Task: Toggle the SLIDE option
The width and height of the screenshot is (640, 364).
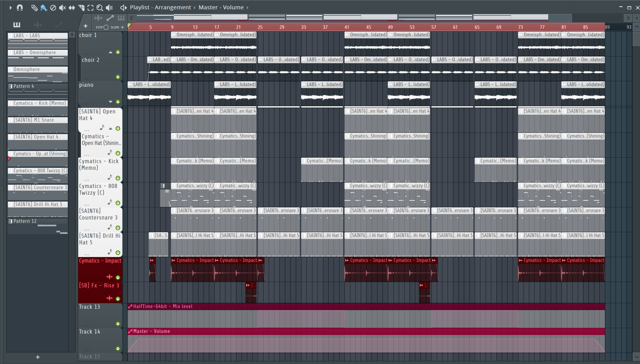Action: click(x=122, y=27)
